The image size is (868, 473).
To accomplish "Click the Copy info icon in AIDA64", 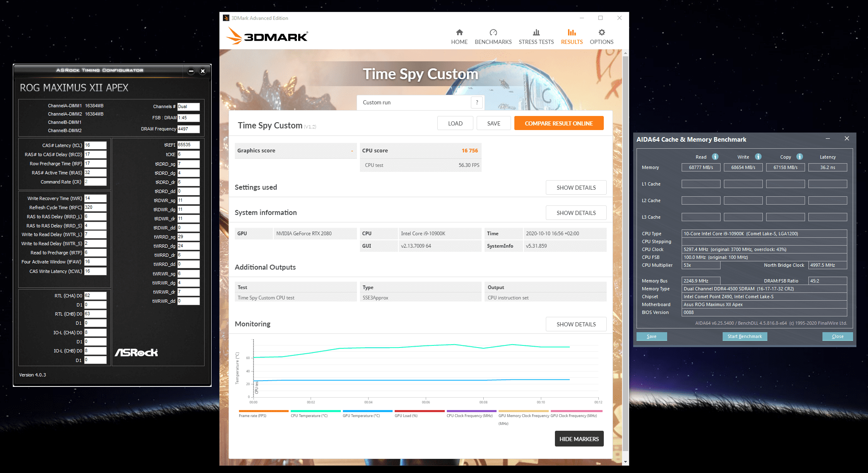I will pyautogui.click(x=799, y=157).
